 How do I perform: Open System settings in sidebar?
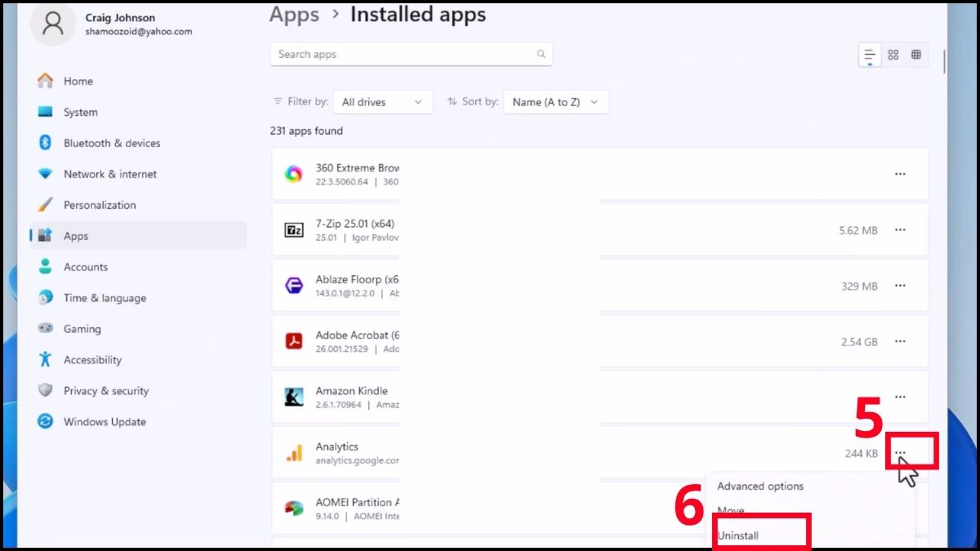pyautogui.click(x=80, y=112)
